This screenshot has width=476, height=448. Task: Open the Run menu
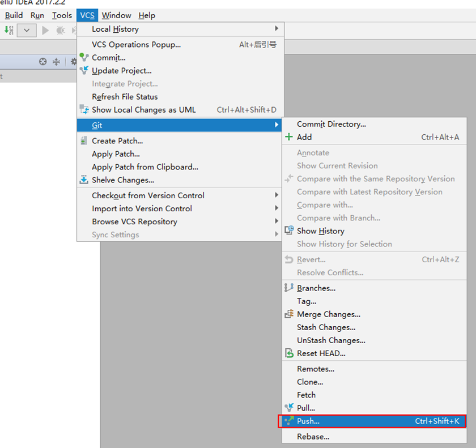click(37, 15)
